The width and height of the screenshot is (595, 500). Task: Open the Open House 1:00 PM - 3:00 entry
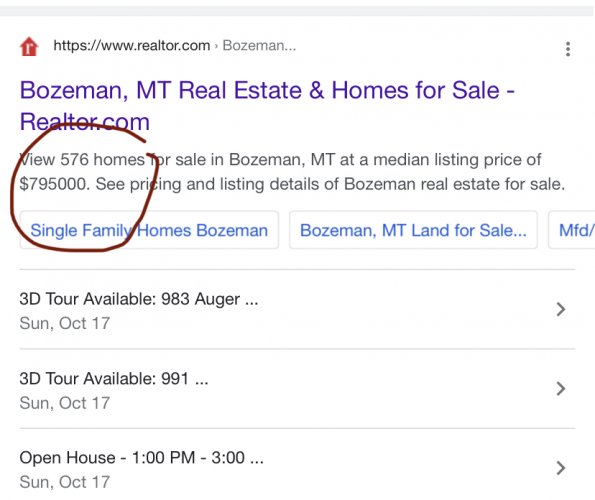click(298, 468)
